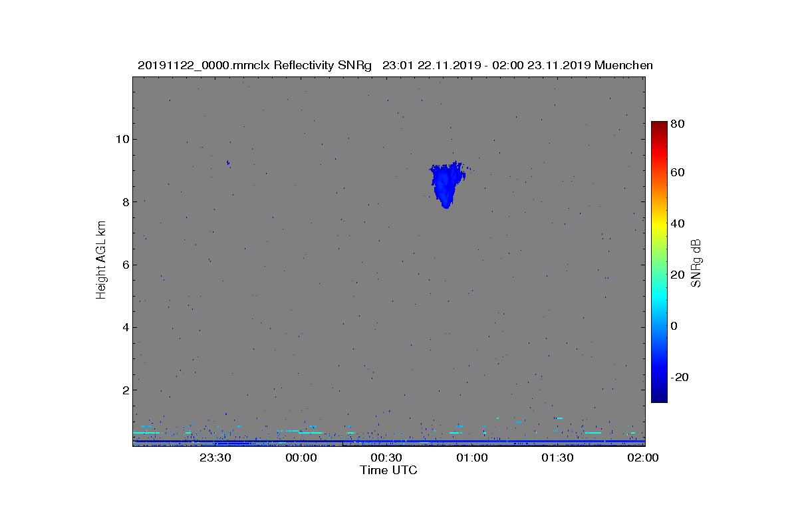Click the 10 km height tick label
The image size is (798, 532).
click(x=122, y=139)
